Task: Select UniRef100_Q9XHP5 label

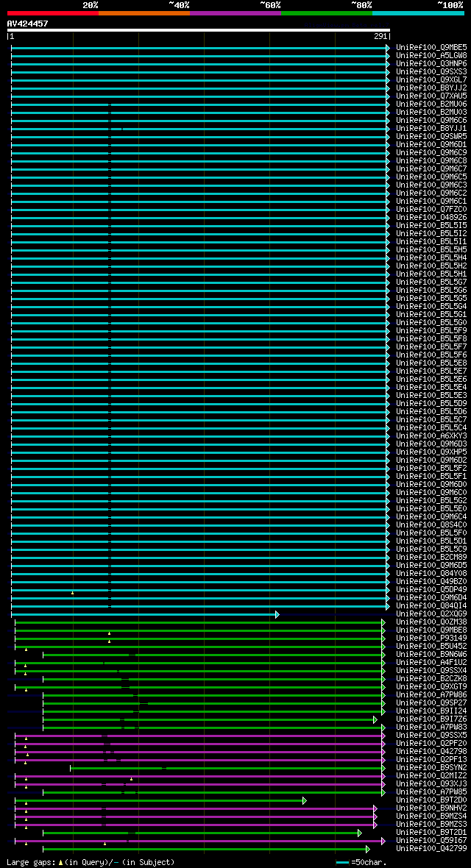Action: point(432,452)
